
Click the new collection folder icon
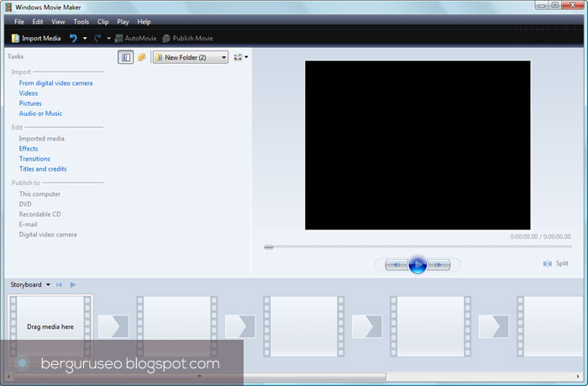click(x=141, y=57)
